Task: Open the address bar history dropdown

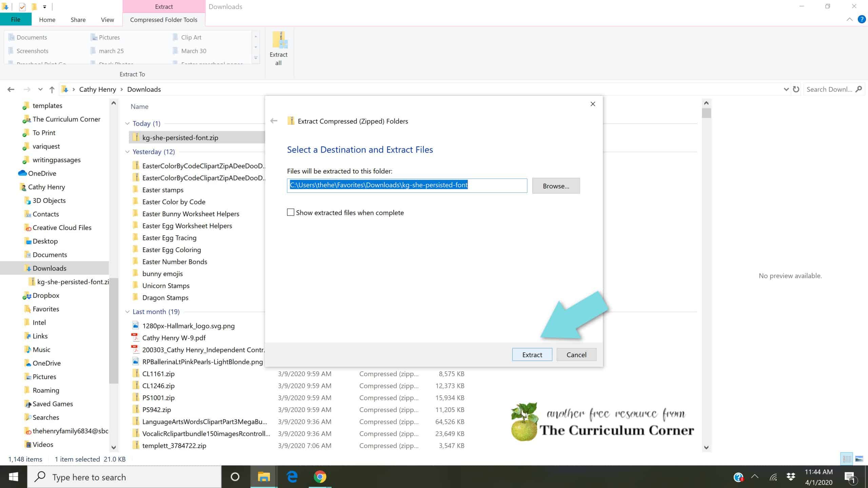Action: (x=786, y=89)
